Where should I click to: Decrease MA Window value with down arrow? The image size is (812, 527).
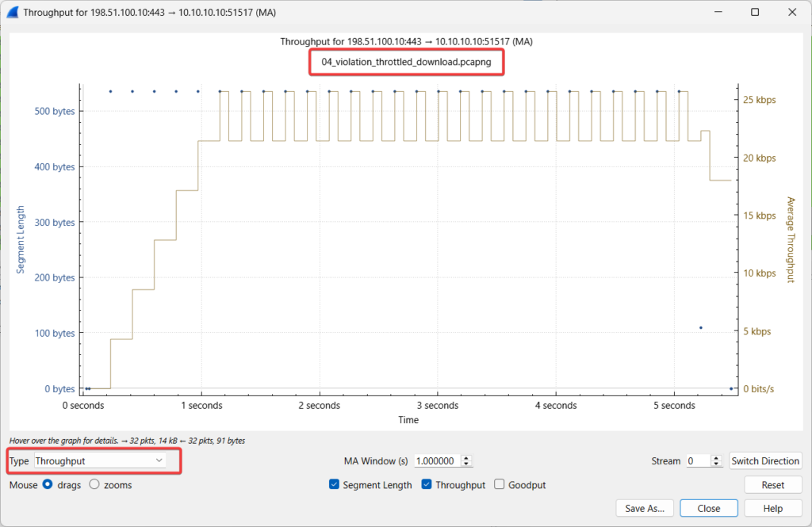(466, 464)
